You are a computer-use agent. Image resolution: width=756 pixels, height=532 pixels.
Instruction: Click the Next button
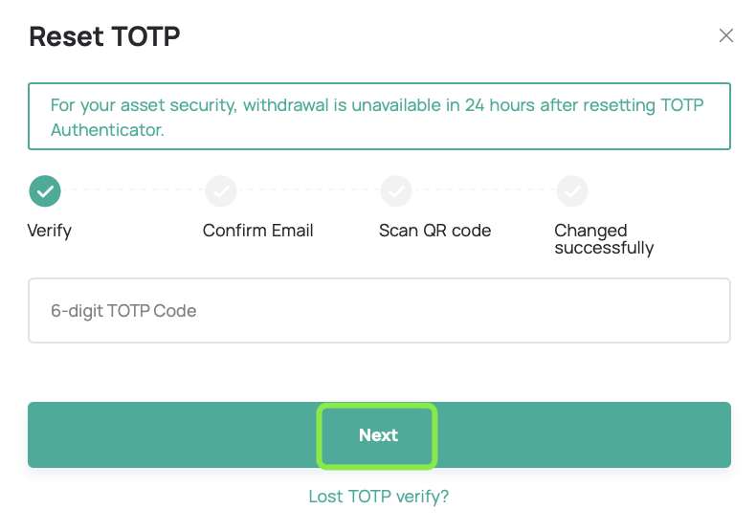pyautogui.click(x=380, y=434)
